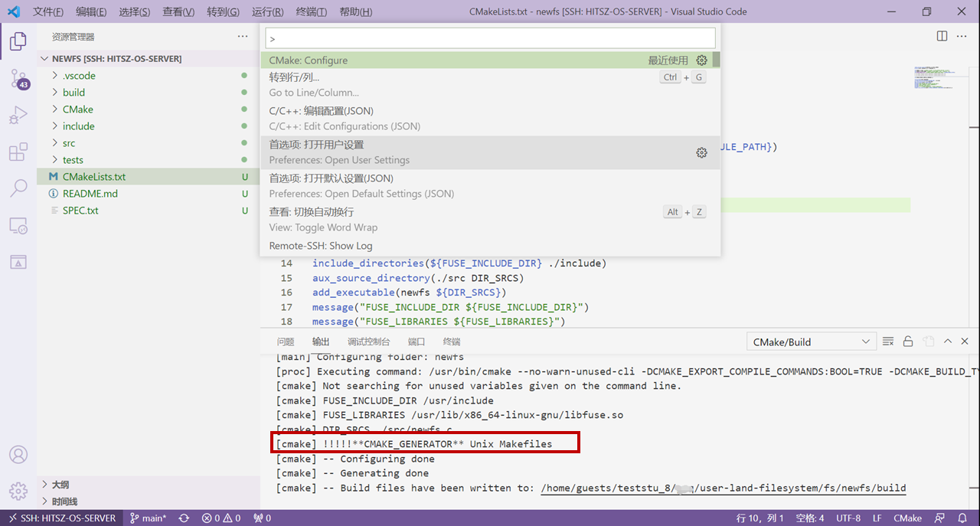Open the Manage gear at bottom left
Viewport: 980px width, 526px height.
pyautogui.click(x=18, y=491)
